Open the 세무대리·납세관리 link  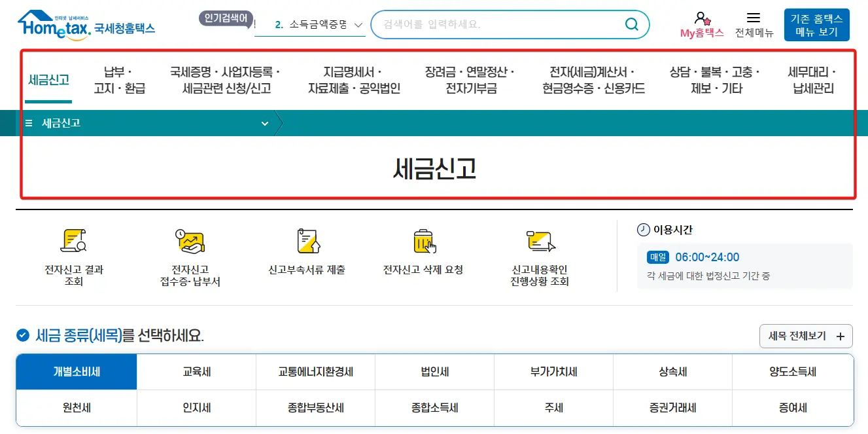pyautogui.click(x=811, y=79)
